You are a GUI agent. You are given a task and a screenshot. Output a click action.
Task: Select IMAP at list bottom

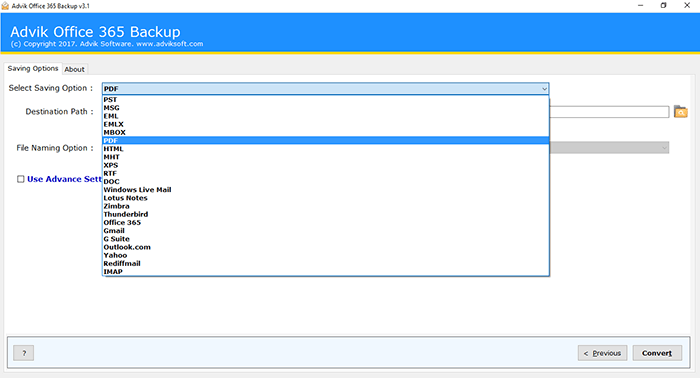325,271
